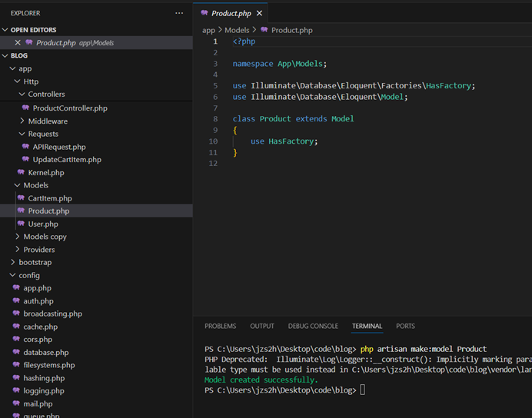This screenshot has width=532, height=418.
Task: Open APIRequest.php file
Action: tap(59, 147)
